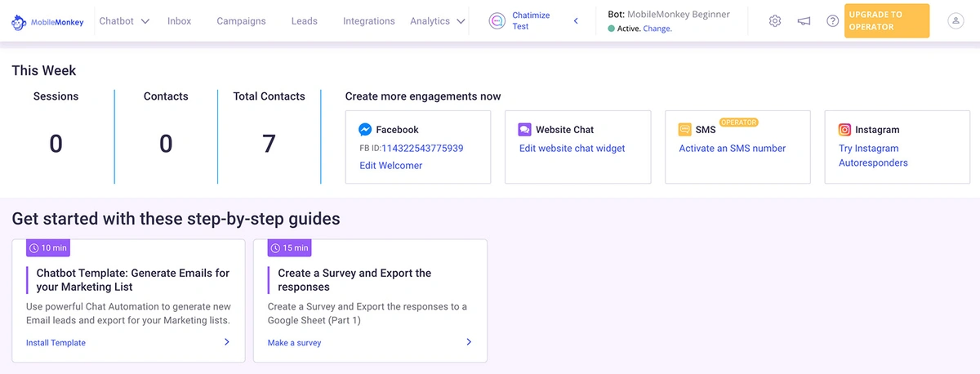This screenshot has width=980, height=374.
Task: Click the megaphone announcements icon
Action: point(804,21)
